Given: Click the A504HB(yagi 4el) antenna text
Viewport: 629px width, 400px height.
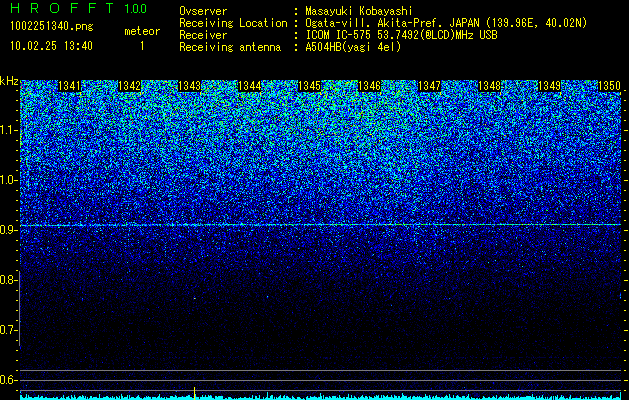Looking at the screenshot, I should (353, 47).
